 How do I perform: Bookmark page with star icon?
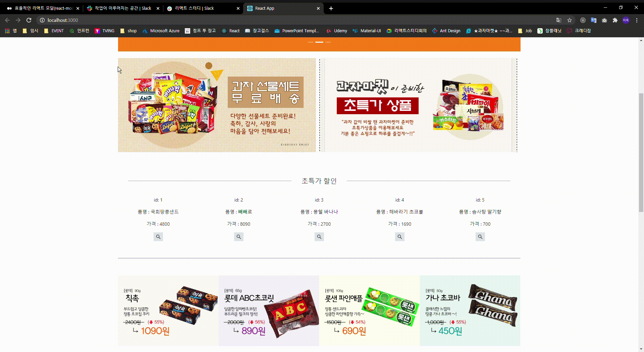click(x=570, y=20)
